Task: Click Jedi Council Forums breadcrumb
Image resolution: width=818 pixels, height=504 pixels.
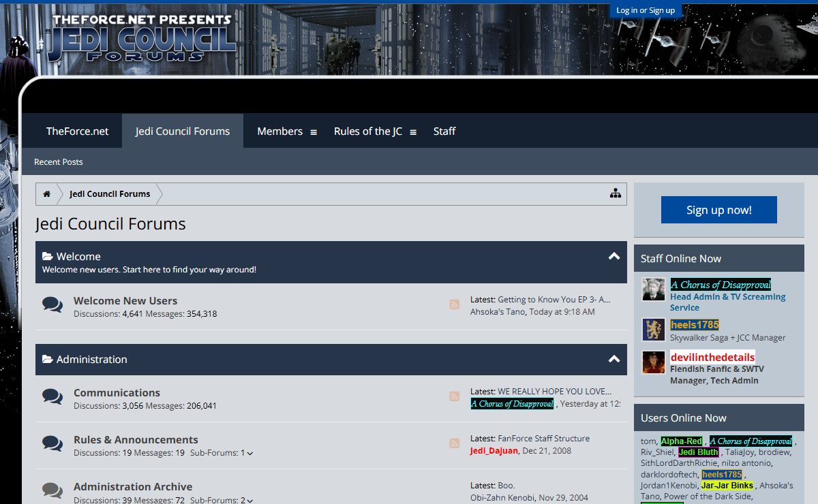Action: coord(110,194)
